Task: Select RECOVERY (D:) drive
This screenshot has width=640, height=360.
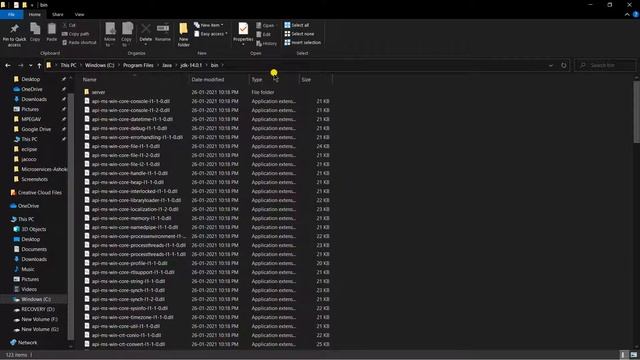Action: click(38, 309)
